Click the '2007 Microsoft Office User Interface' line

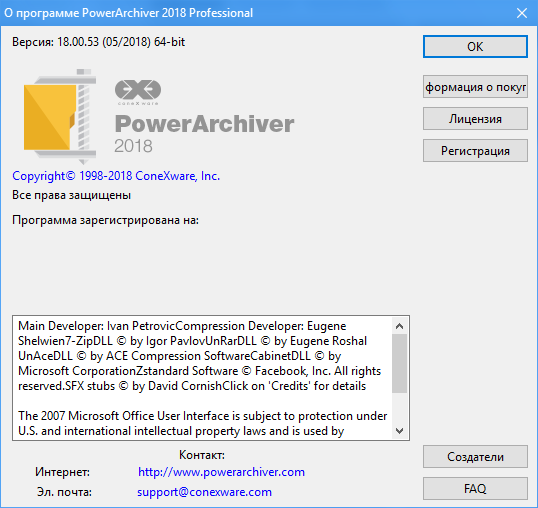[203, 416]
